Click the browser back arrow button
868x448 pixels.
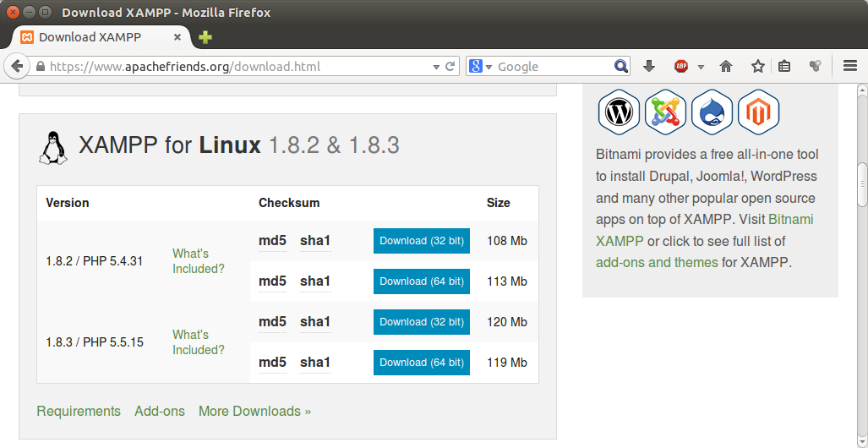point(17,66)
